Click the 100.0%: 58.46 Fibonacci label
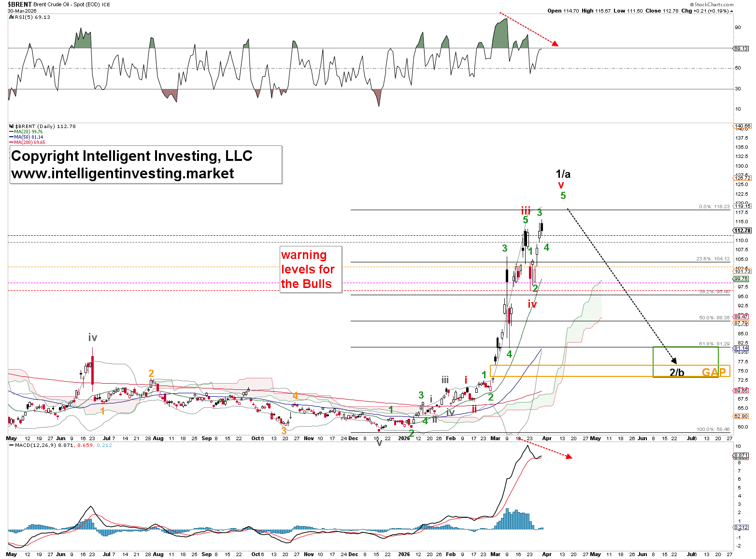This screenshot has width=756, height=559. pos(713,429)
